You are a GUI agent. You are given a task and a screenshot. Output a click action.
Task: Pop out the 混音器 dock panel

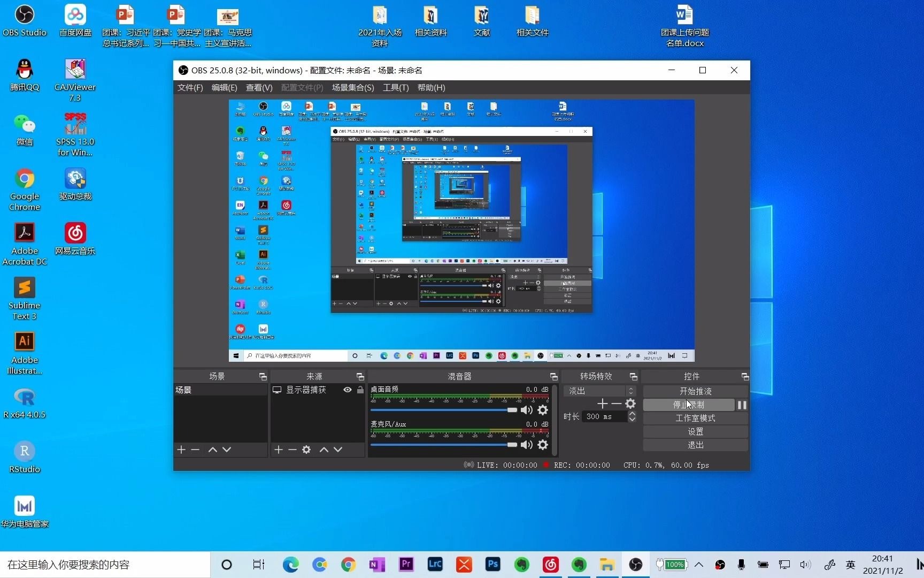coord(553,377)
